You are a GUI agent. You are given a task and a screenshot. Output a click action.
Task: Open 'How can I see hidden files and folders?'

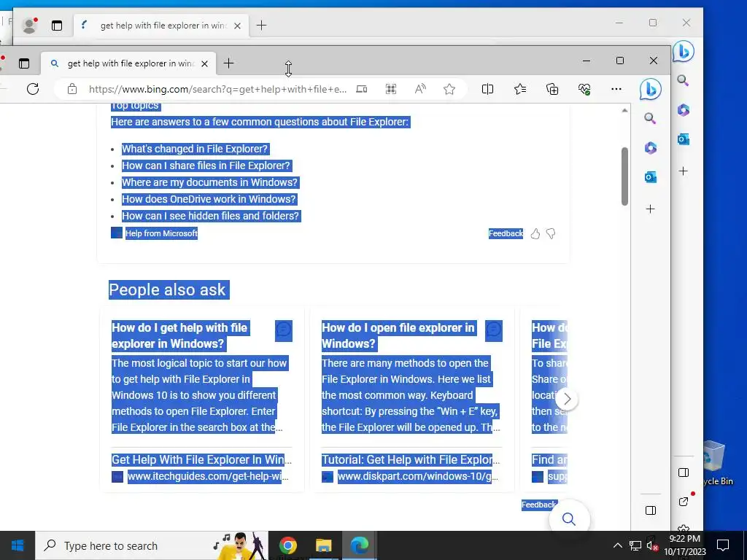point(211,216)
